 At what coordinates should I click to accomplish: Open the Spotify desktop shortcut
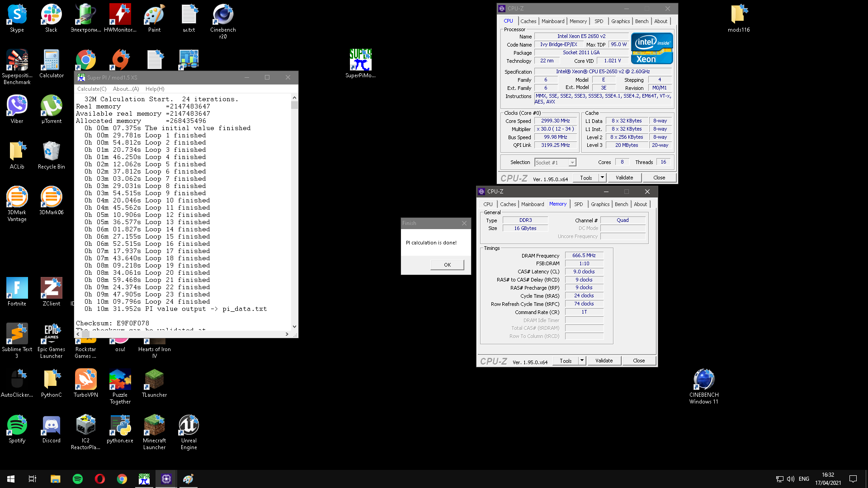pos(17,429)
